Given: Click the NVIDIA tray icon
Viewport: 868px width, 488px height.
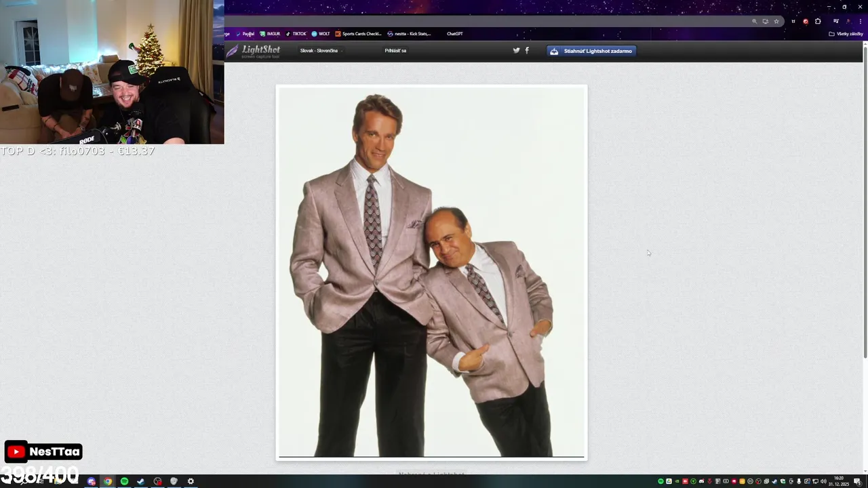Looking at the screenshot, I should pyautogui.click(x=677, y=481).
